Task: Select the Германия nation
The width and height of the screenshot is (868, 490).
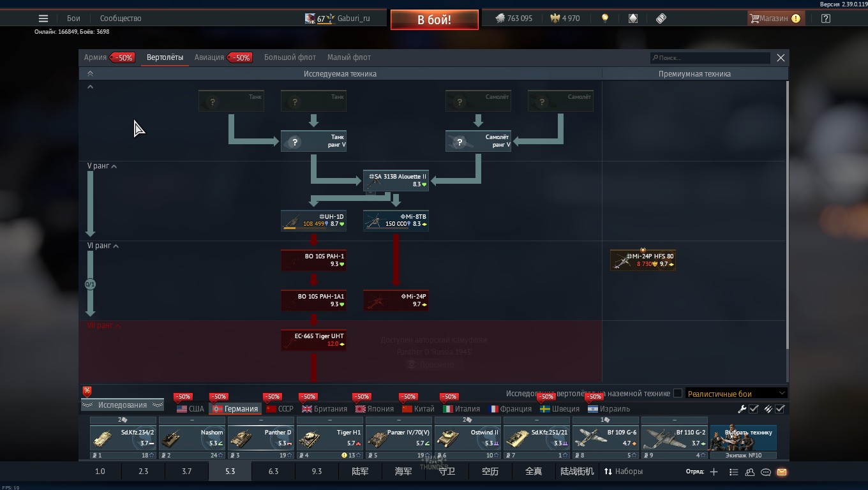Action: click(235, 409)
